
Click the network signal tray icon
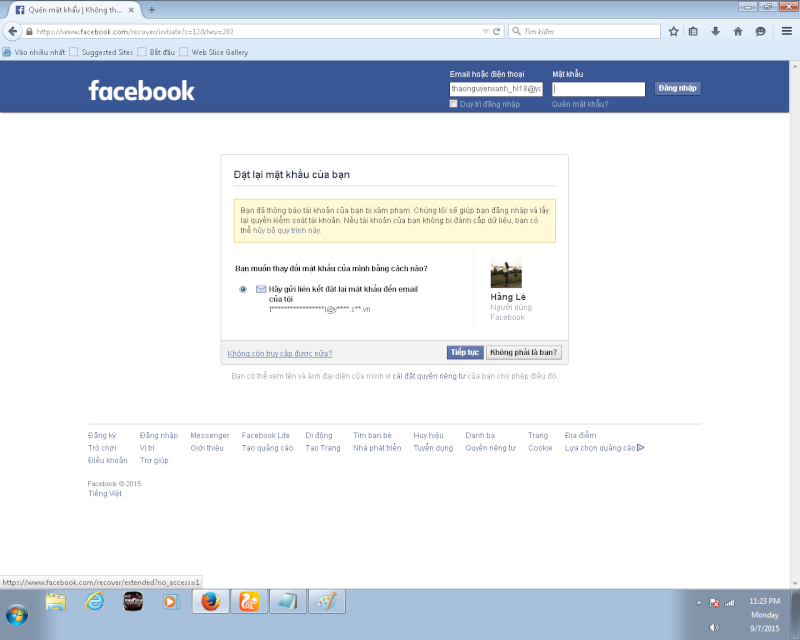coord(730,603)
